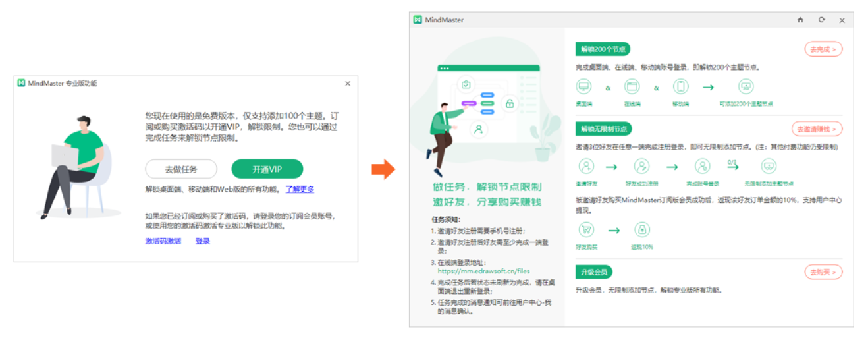Click the 在线端 browser icon
The width and height of the screenshot is (868, 342).
pos(632,86)
